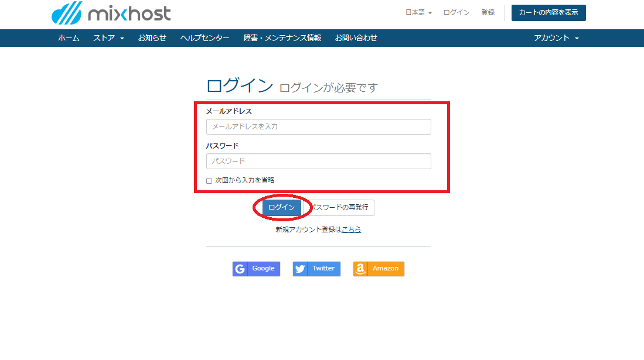Open the お問い合わせ page
This screenshot has height=360, width=644.
click(x=356, y=37)
